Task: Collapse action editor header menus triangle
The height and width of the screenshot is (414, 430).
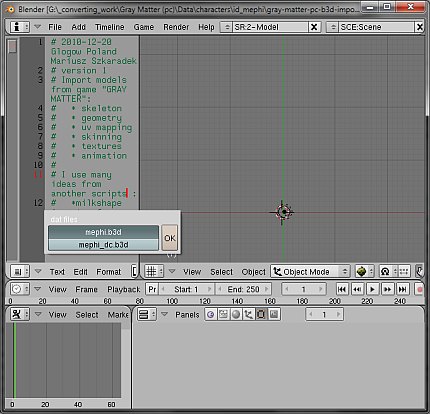Action: [38, 314]
